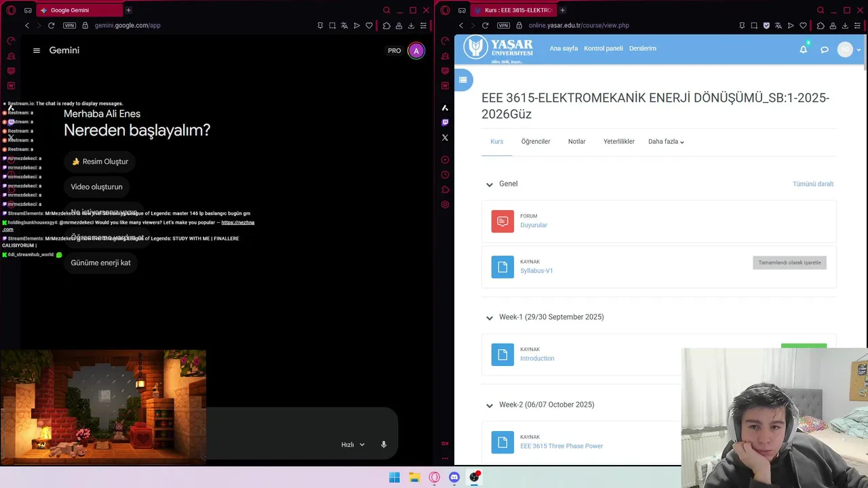Screen dimensions: 868x488
Task: Click the blue file icon beside Introduction
Action: (x=502, y=354)
